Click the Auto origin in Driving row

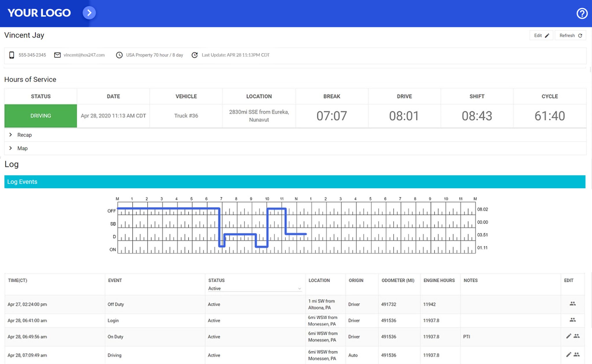(353, 355)
